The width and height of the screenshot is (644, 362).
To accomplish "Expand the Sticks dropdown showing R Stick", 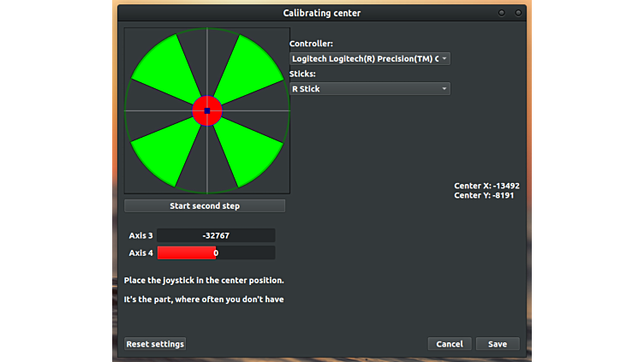I will click(x=369, y=89).
